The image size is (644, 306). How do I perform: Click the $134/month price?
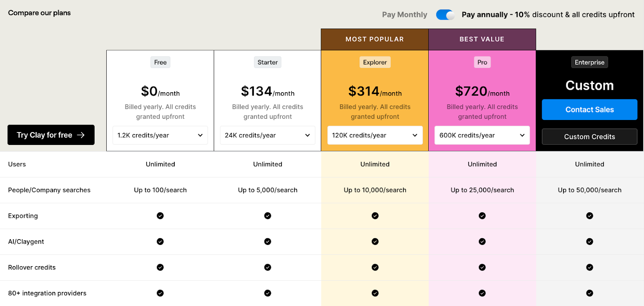268,91
